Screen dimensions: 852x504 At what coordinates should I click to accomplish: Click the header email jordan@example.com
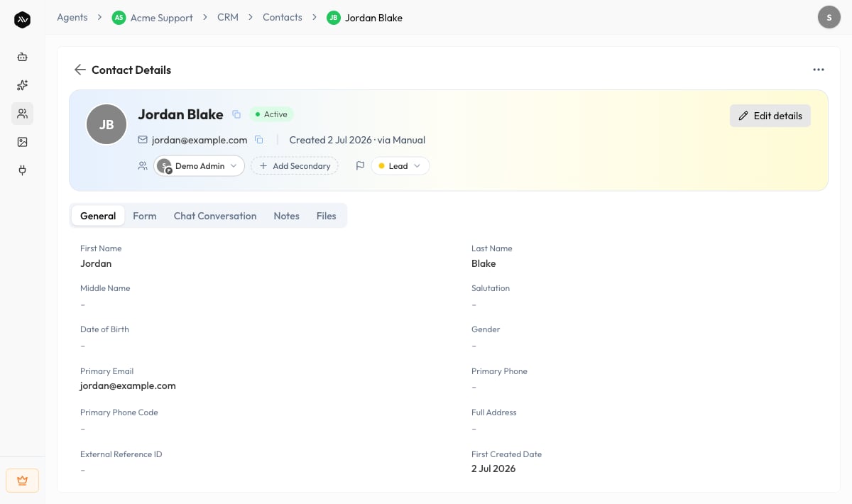click(x=200, y=140)
